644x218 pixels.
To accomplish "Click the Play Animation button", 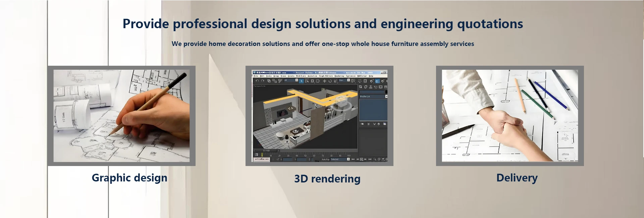I will click(x=361, y=159).
